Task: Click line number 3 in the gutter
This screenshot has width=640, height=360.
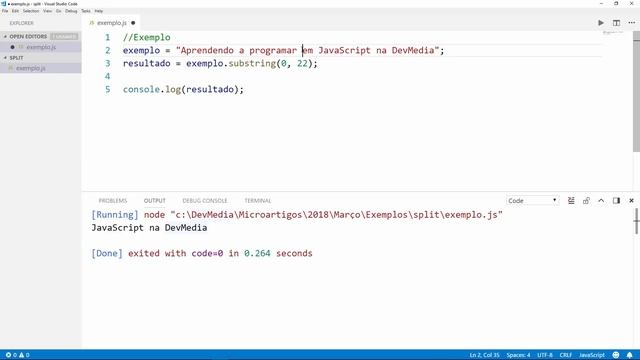Action: pos(108,63)
